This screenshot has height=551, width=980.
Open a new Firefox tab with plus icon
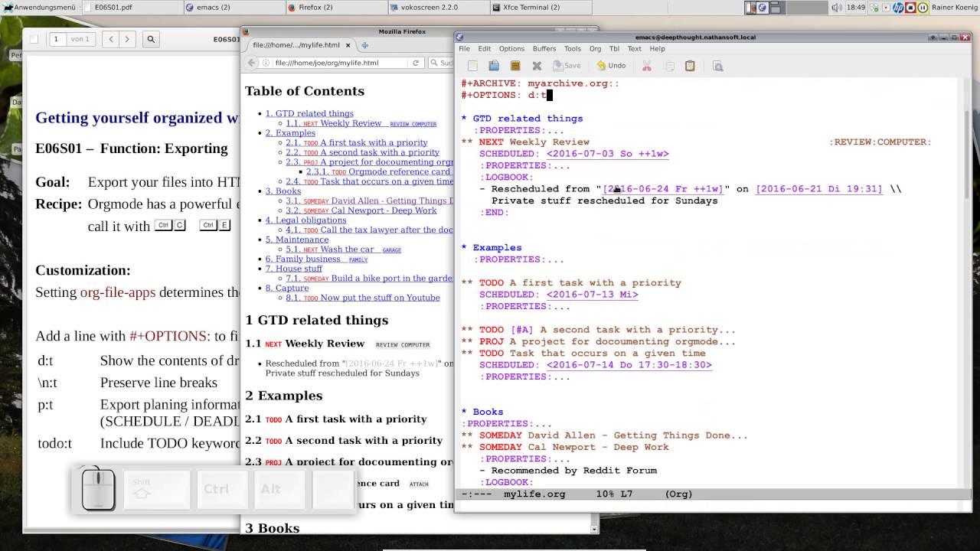pyautogui.click(x=365, y=45)
